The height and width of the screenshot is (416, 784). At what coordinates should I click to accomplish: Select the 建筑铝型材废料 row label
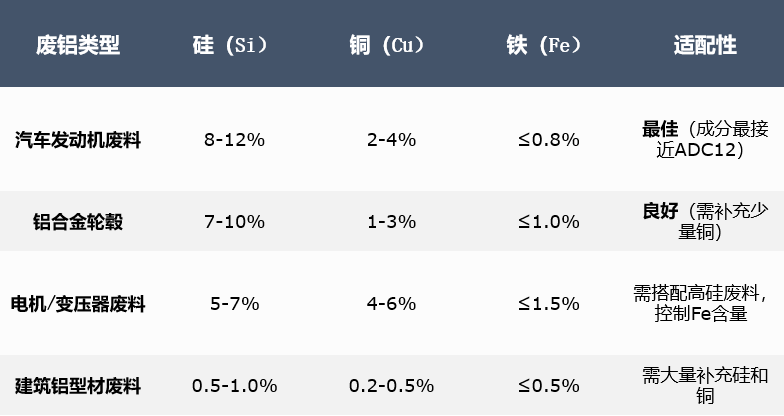coord(78,386)
